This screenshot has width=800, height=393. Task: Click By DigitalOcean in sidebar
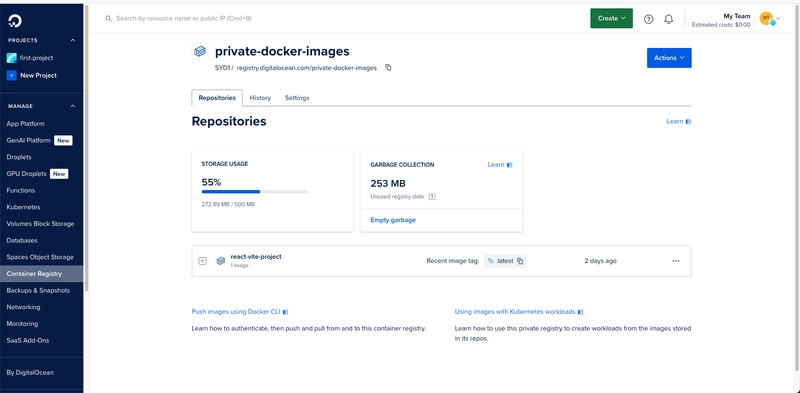tap(30, 373)
